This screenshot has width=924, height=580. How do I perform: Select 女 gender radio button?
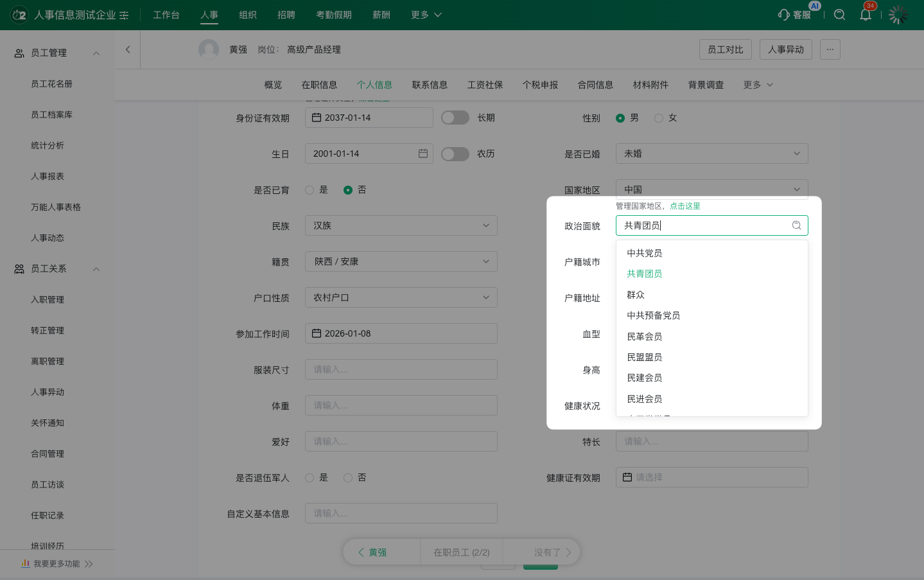tap(659, 118)
